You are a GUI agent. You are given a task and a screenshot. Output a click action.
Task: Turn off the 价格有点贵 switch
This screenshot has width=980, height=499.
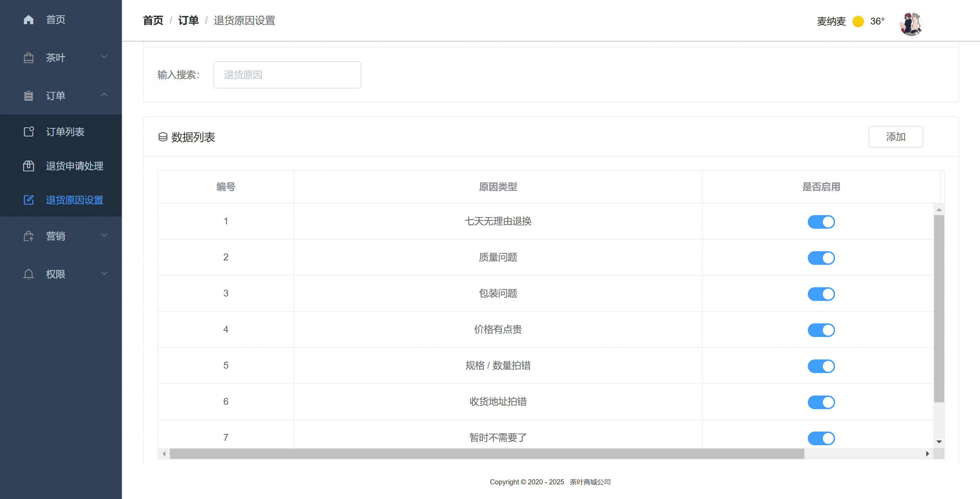pos(821,330)
